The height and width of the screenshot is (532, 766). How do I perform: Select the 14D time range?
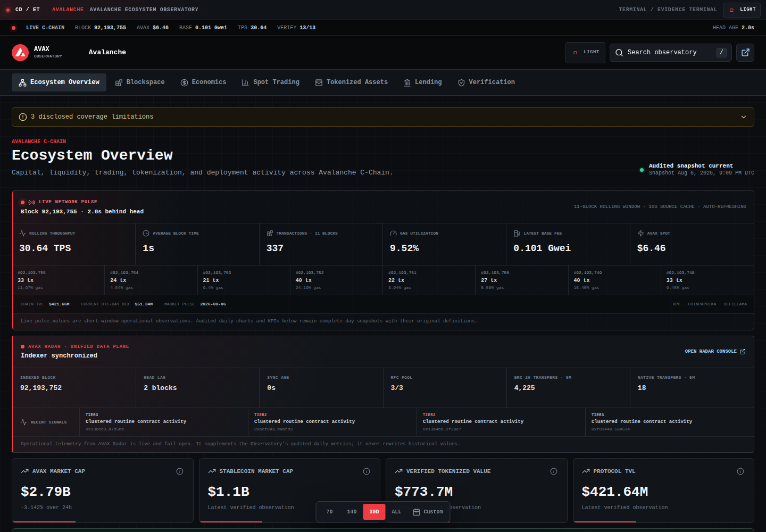[352, 512]
